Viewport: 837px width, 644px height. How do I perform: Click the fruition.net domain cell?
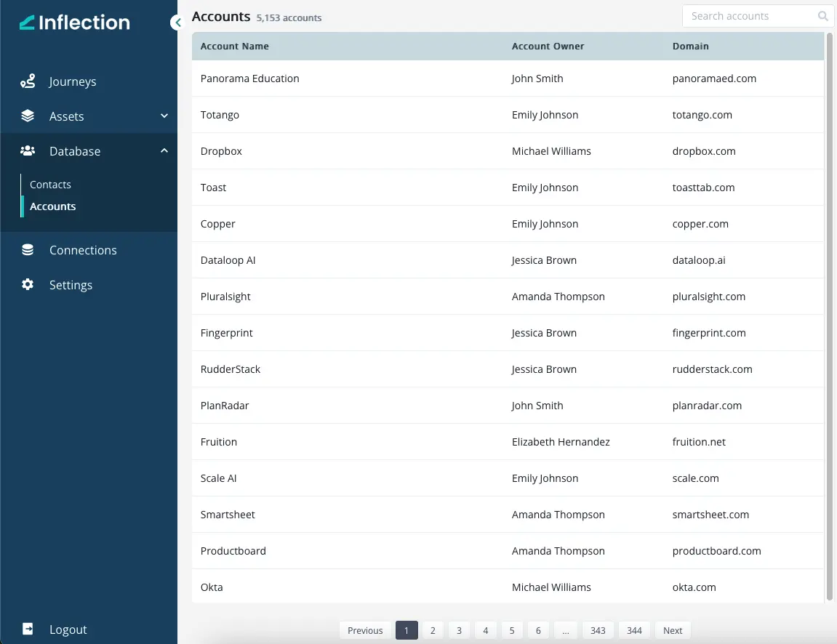(x=699, y=442)
